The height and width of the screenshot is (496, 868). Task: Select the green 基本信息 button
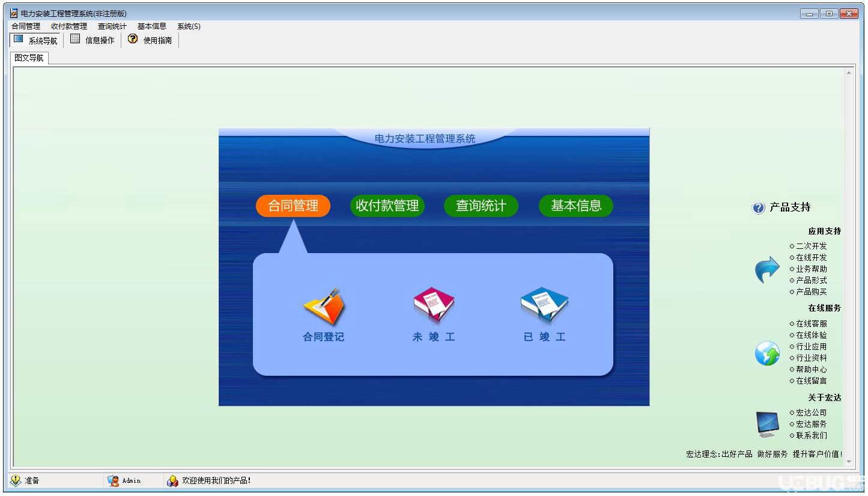tap(576, 206)
